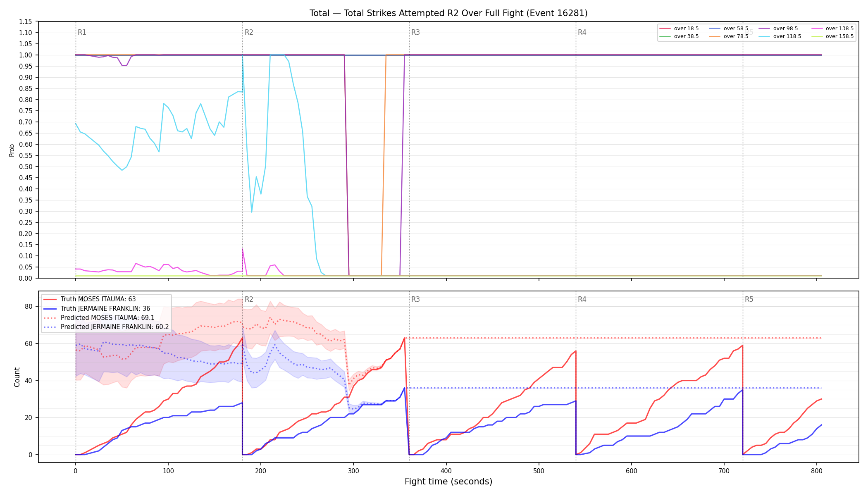868x496 pixels.
Task: Click the 200 tick on fight time axis
Action: [261, 471]
